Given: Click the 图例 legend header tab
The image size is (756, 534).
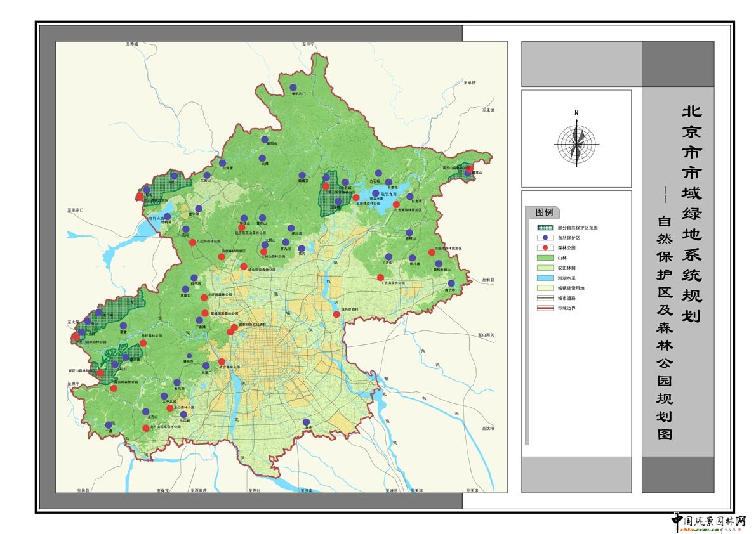Looking at the screenshot, I should 544,212.
